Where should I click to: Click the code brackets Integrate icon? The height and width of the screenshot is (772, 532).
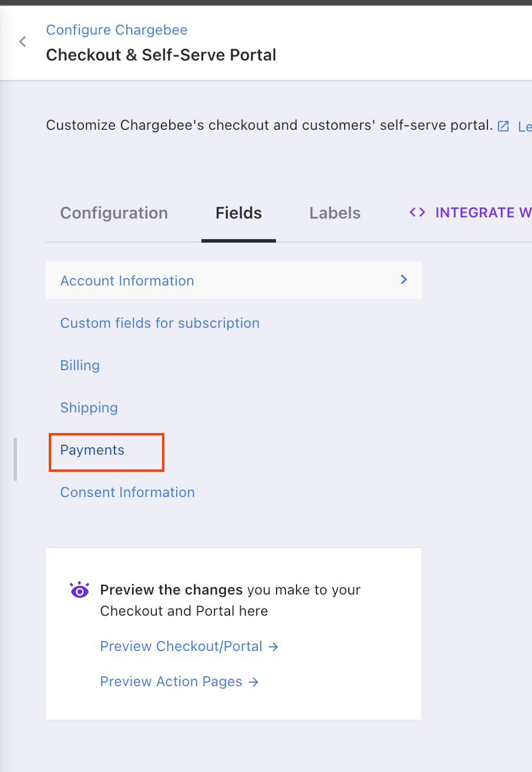click(417, 213)
